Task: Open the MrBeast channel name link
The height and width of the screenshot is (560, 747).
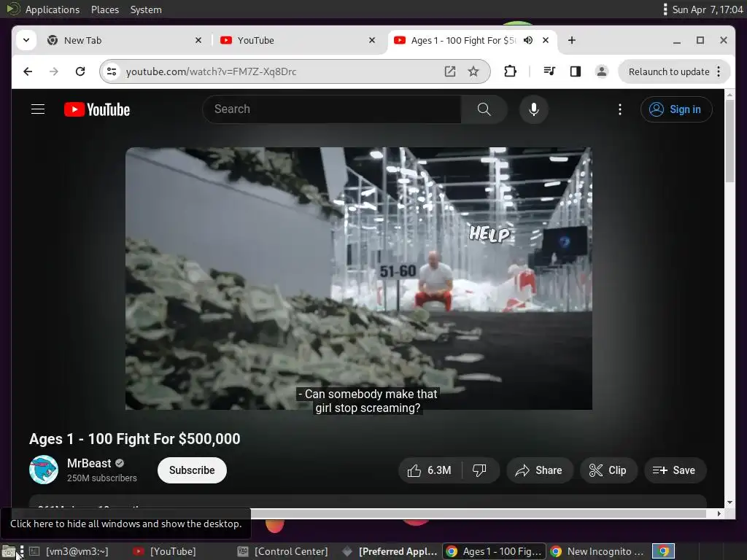Action: click(89, 463)
